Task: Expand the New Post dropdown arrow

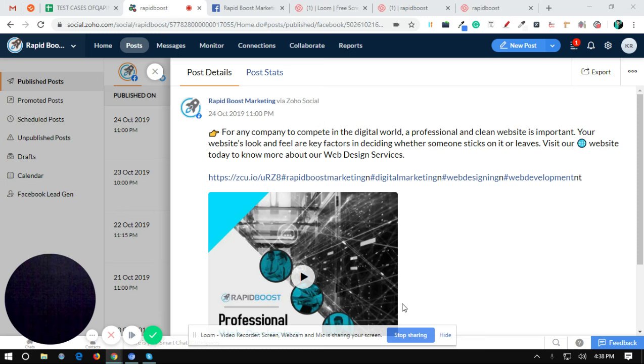Action: point(553,45)
